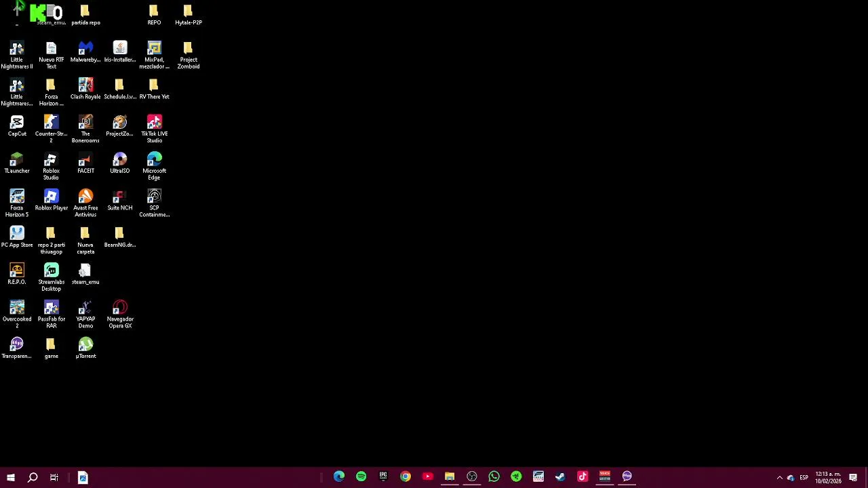Show hidden system tray icons
The height and width of the screenshot is (488, 868).
[779, 478]
